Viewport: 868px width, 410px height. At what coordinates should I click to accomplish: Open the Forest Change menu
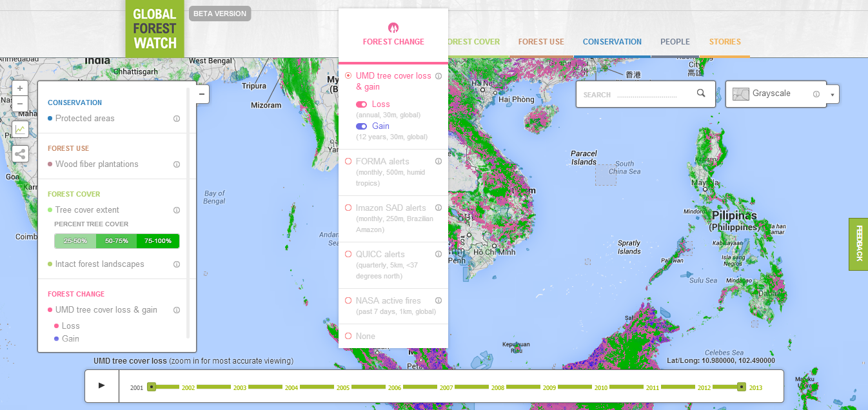pos(393,42)
